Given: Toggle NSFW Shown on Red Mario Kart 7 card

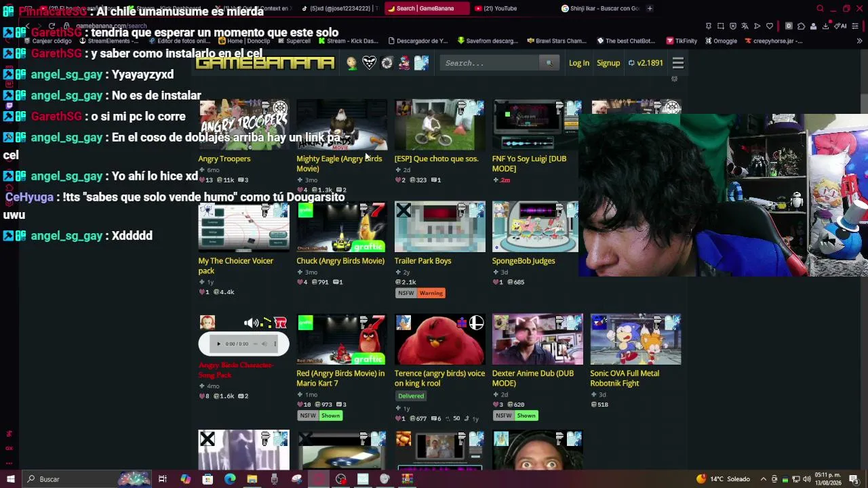Looking at the screenshot, I should [320, 415].
